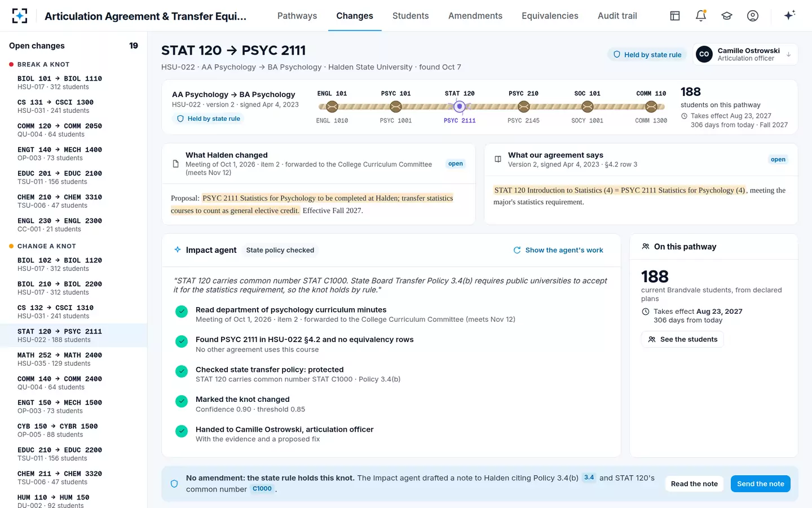Click the CO avatar of Camille Ostrowski
Image resolution: width=812 pixels, height=508 pixels.
click(x=704, y=54)
